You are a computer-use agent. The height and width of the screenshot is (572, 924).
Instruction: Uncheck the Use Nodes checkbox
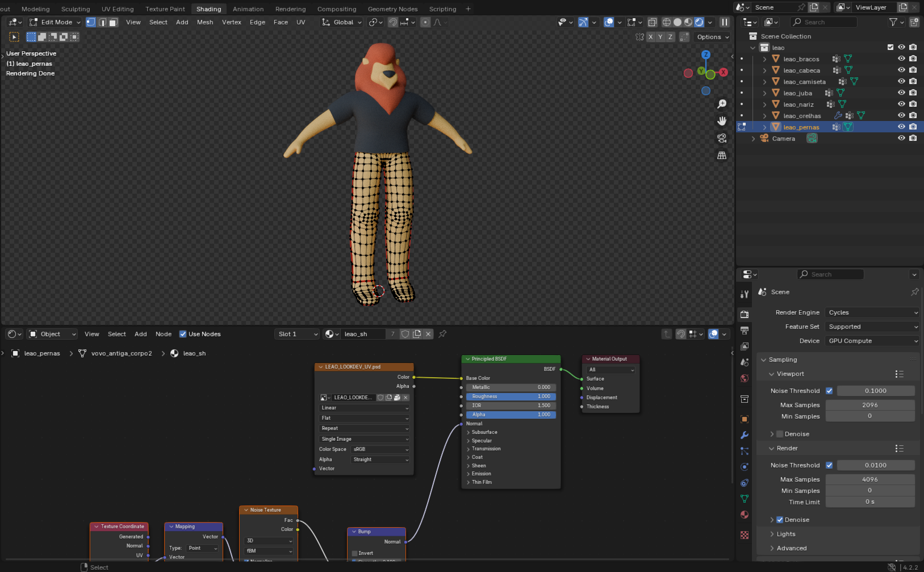[x=183, y=334]
